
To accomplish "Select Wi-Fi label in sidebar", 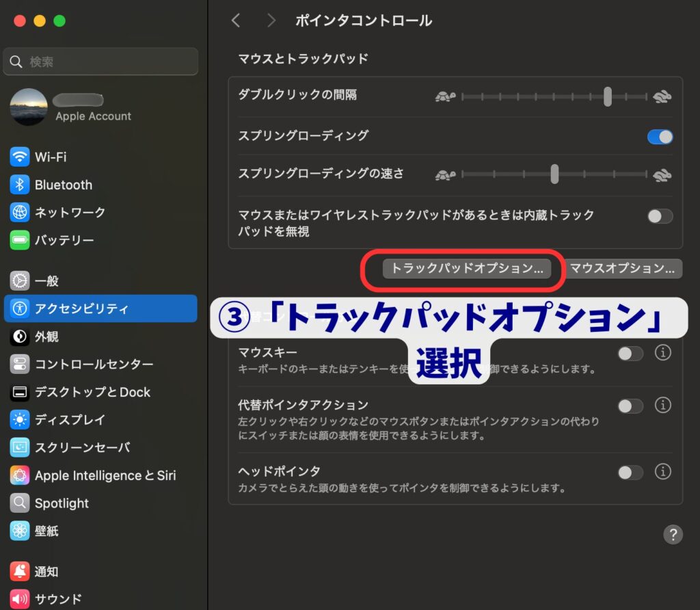I will pos(51,157).
